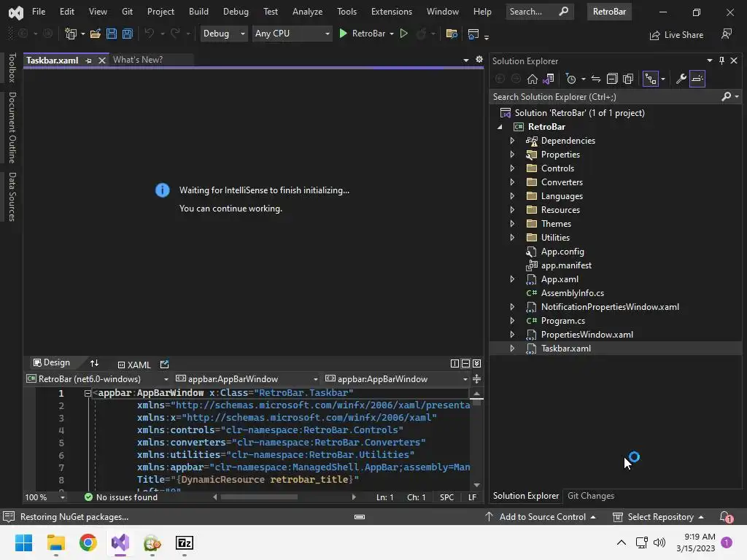Open pending changes filter clock icon

570,79
